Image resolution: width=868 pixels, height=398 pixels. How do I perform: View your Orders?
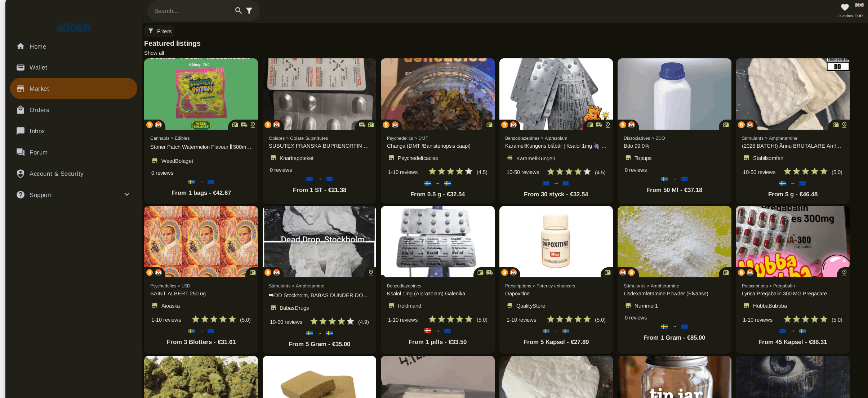[39, 110]
